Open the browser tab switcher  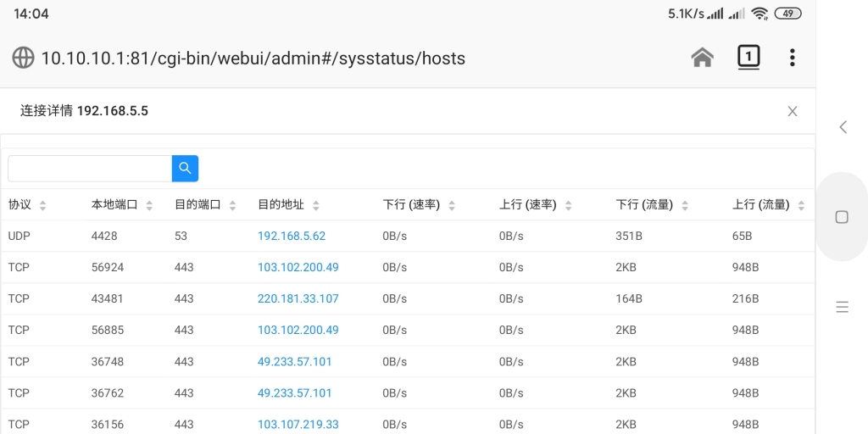[748, 58]
